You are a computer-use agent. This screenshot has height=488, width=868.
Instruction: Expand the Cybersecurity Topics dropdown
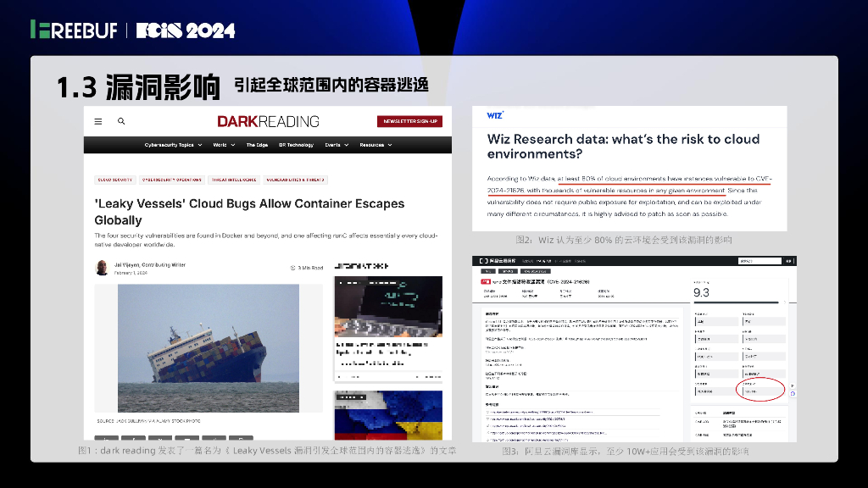point(170,144)
